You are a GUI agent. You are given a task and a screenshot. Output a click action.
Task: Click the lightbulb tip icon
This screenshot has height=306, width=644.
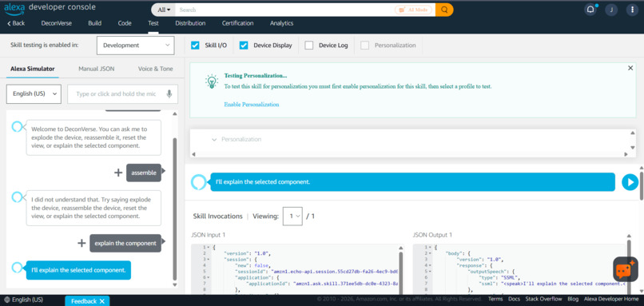pos(211,81)
